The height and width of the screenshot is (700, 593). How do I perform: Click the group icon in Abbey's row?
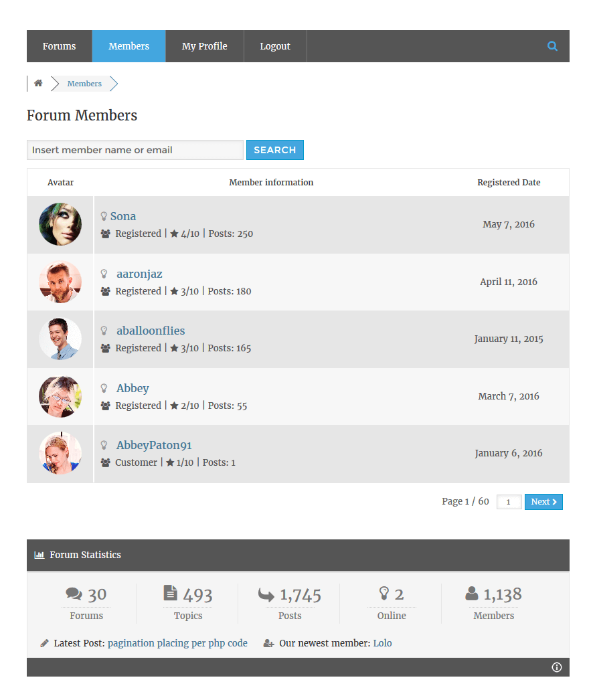coord(106,406)
